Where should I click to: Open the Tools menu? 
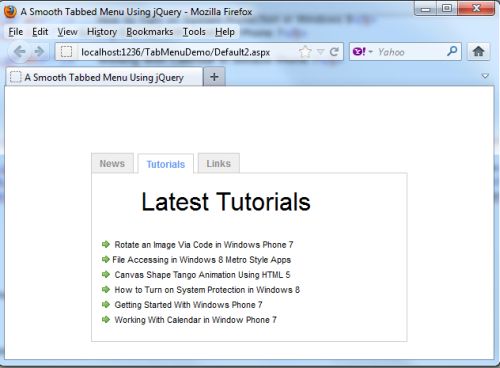[x=194, y=32]
